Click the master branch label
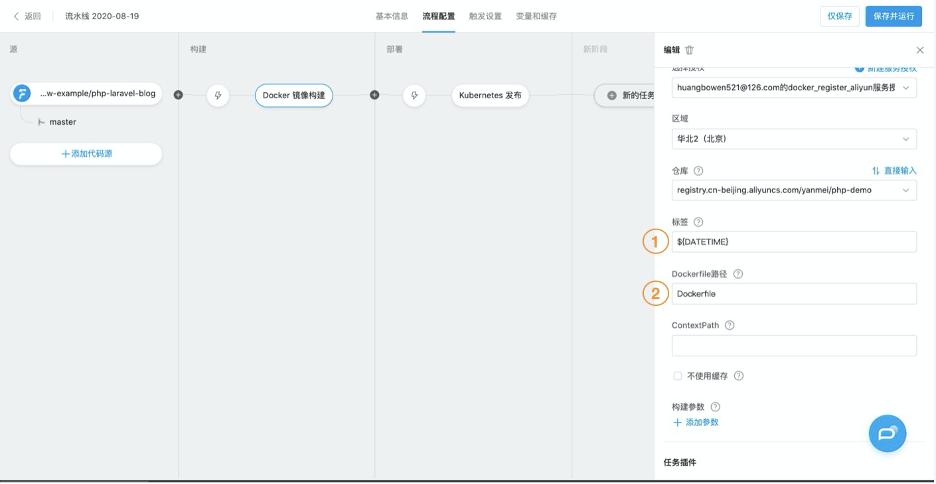This screenshot has height=484, width=936. [x=63, y=122]
